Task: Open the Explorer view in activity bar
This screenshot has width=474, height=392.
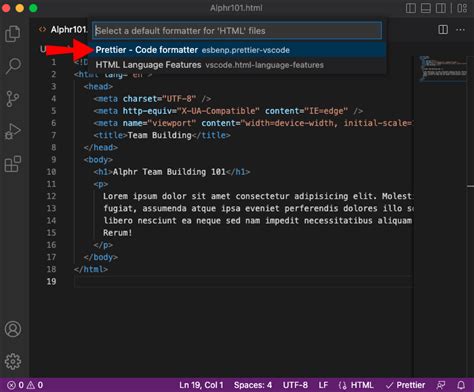Action: tap(13, 34)
